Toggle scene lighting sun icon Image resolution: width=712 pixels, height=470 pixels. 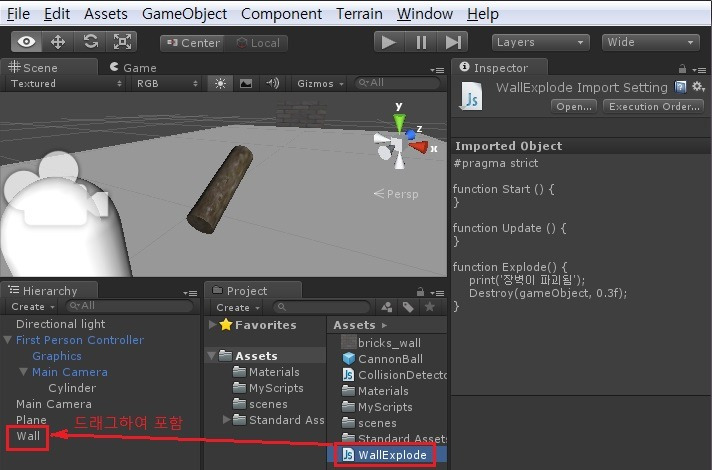pyautogui.click(x=221, y=84)
